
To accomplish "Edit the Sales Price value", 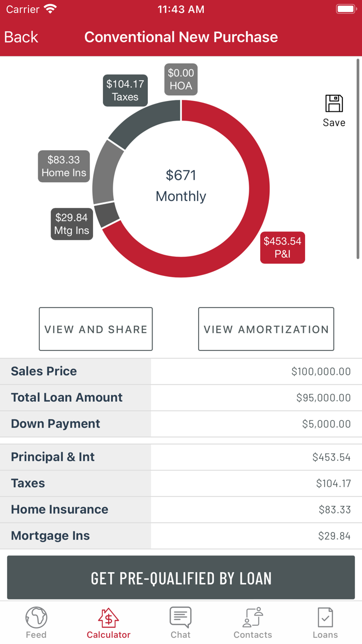I will click(181, 371).
